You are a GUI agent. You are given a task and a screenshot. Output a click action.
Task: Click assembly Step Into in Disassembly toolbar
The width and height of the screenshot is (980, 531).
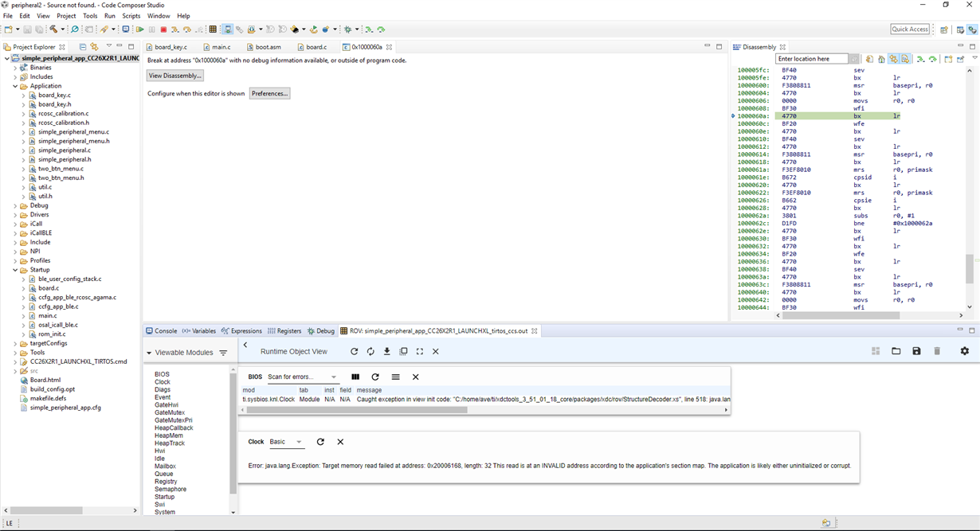(921, 59)
